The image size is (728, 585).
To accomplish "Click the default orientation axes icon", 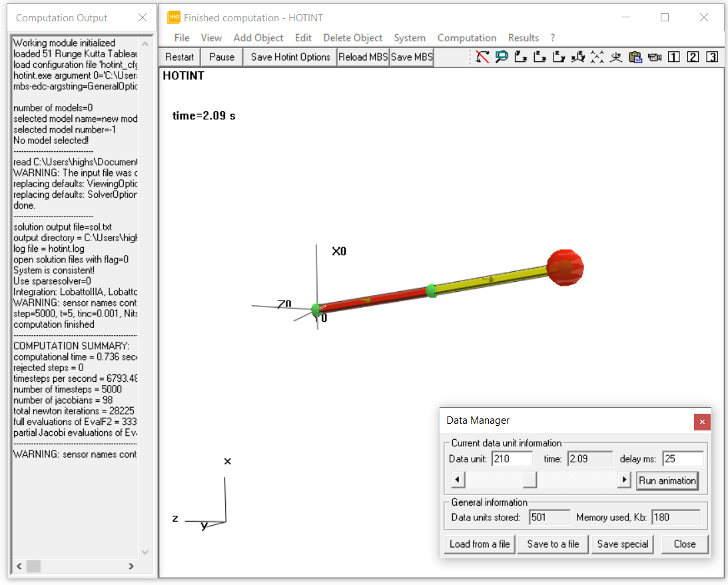I will pos(616,57).
